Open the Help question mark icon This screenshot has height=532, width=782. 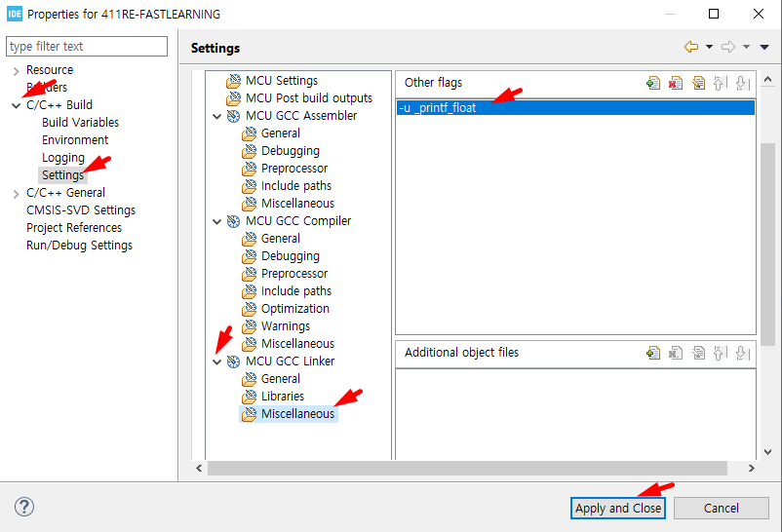click(x=25, y=508)
